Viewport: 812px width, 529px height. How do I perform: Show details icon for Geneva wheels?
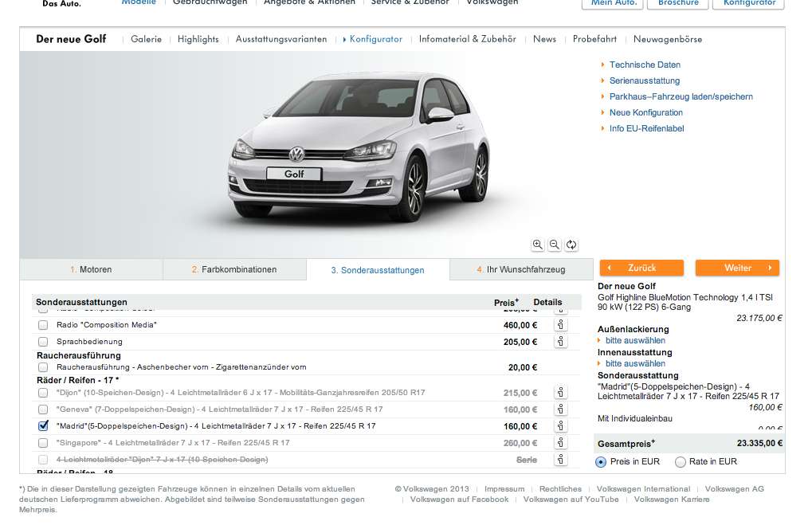560,409
